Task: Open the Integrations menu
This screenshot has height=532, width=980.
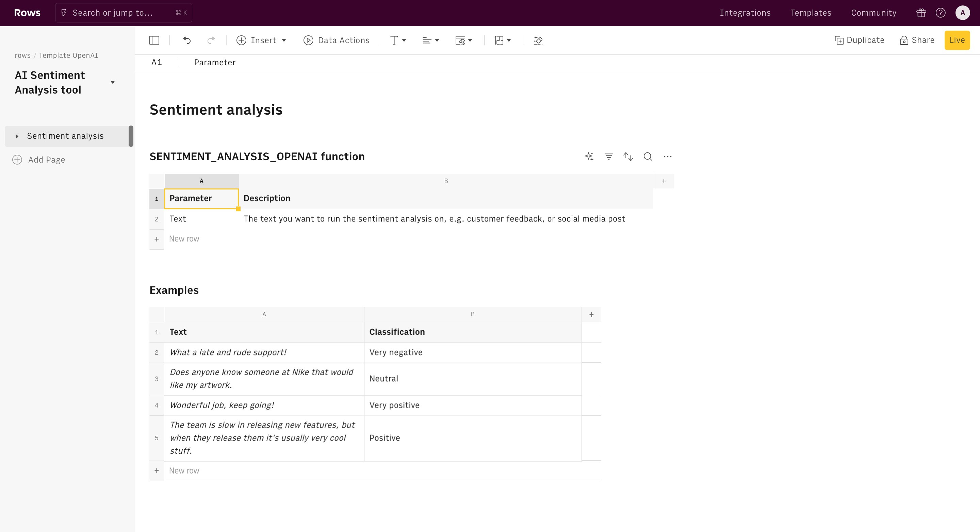Action: [745, 13]
